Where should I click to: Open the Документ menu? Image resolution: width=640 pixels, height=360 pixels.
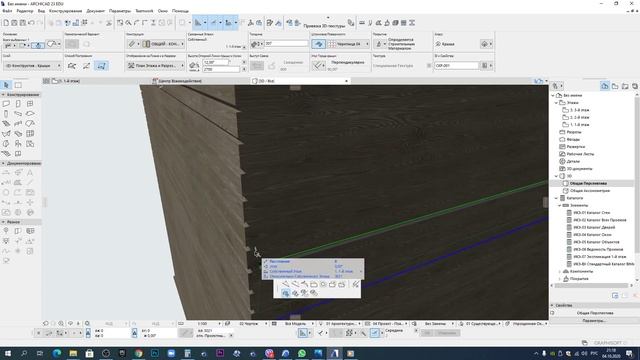coord(96,11)
